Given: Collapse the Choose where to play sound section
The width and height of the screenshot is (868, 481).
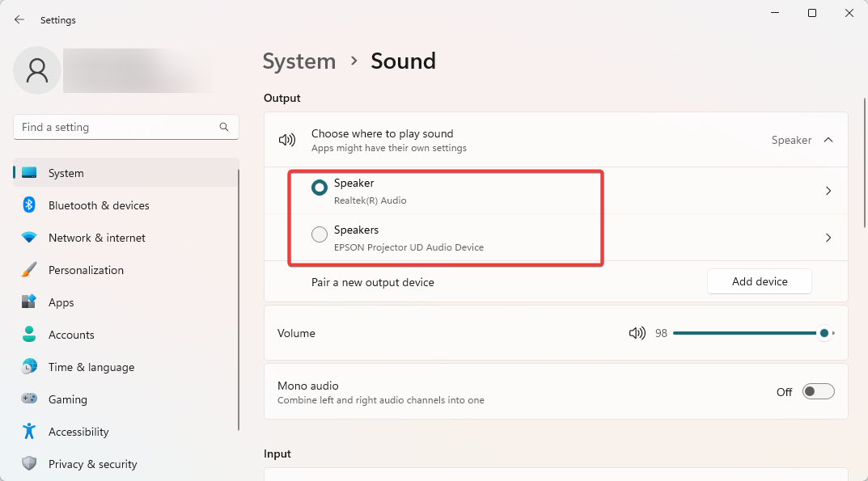Looking at the screenshot, I should 828,140.
